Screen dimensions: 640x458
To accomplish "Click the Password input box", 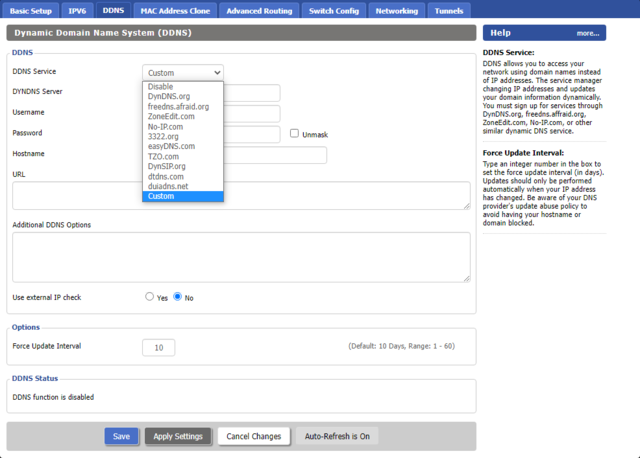I will click(x=252, y=134).
